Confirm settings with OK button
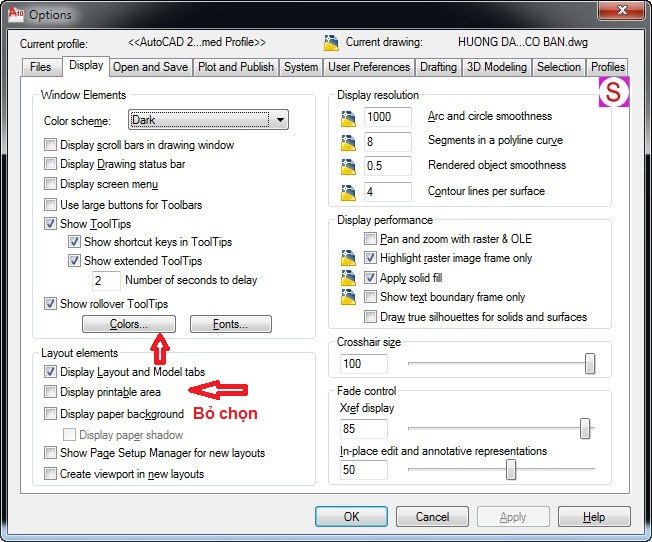 coord(351,517)
